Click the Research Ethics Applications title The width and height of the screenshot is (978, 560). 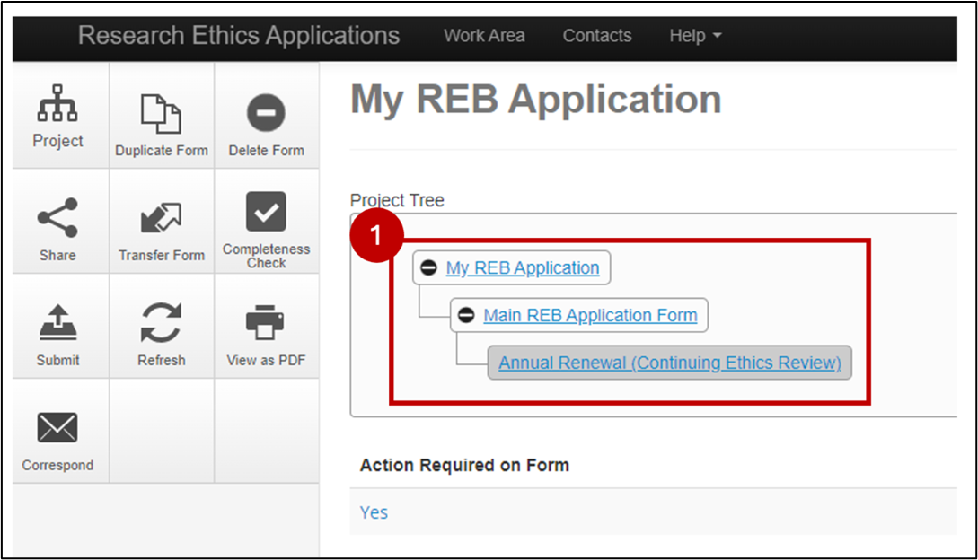239,36
